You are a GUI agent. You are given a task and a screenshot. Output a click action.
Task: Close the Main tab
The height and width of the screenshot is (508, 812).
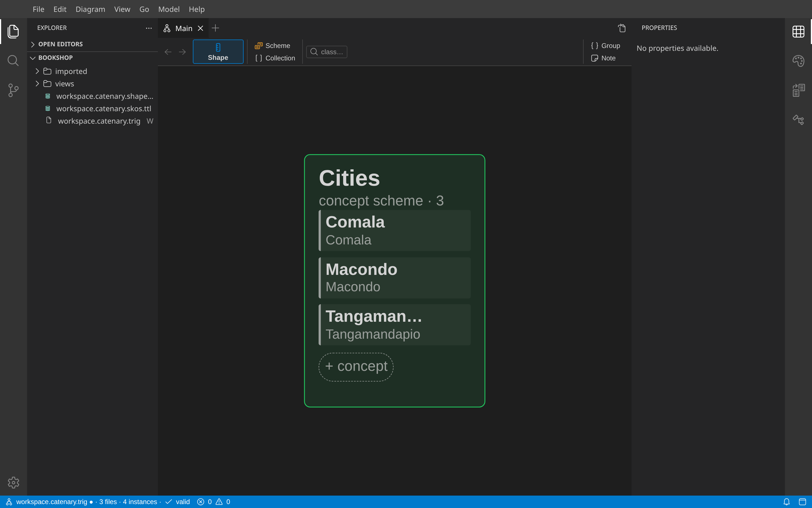coord(200,28)
